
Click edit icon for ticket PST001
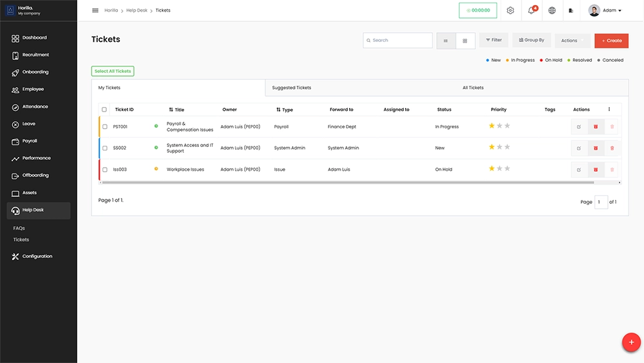point(579,127)
